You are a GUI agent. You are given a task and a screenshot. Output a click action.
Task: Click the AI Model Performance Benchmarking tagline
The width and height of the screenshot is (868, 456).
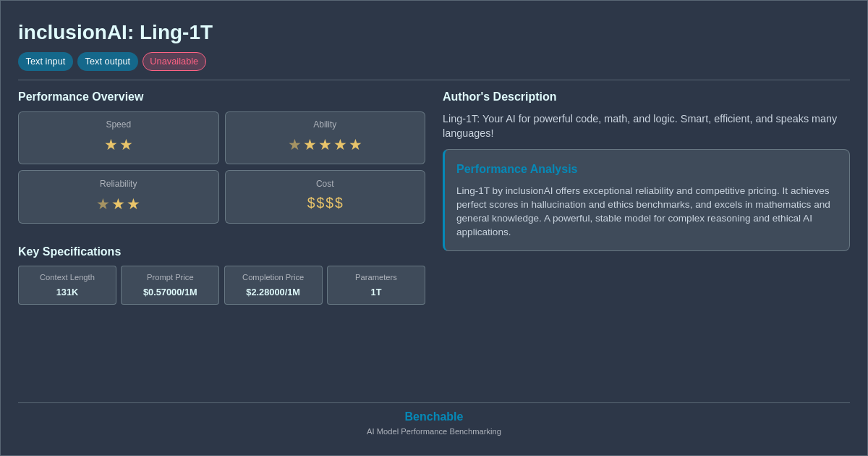click(x=433, y=431)
